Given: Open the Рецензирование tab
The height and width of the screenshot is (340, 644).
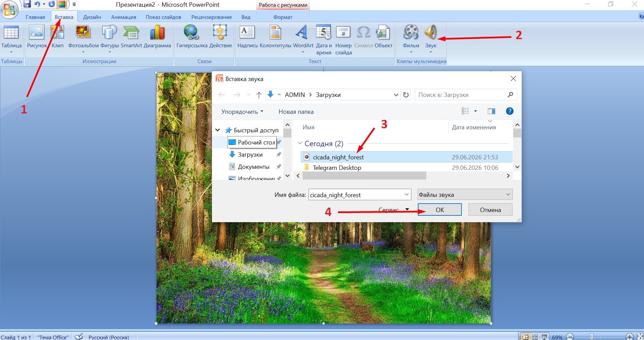Looking at the screenshot, I should click(x=212, y=17).
